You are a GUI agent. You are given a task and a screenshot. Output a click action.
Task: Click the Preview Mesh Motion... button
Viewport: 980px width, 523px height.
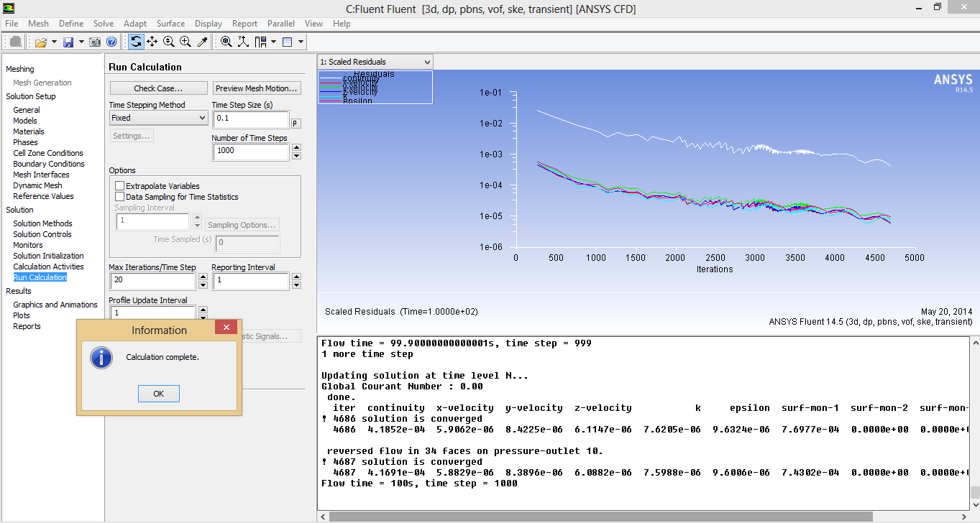click(257, 88)
